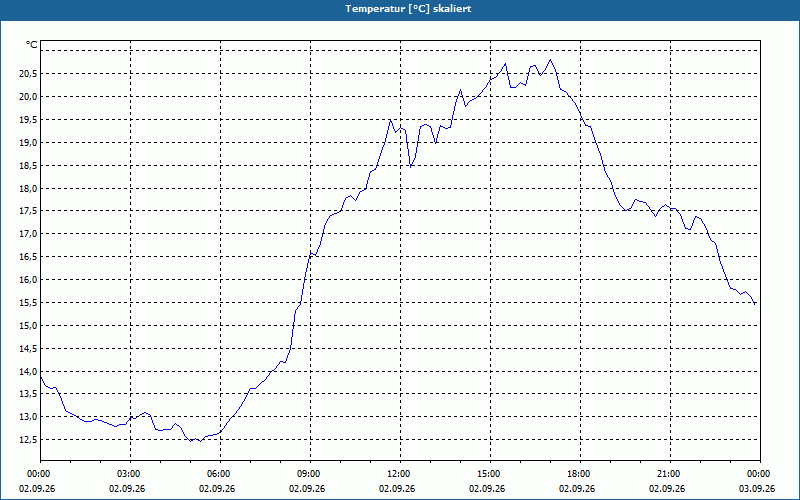
Task: Click the 03:00 time axis label
Action: pos(131,474)
